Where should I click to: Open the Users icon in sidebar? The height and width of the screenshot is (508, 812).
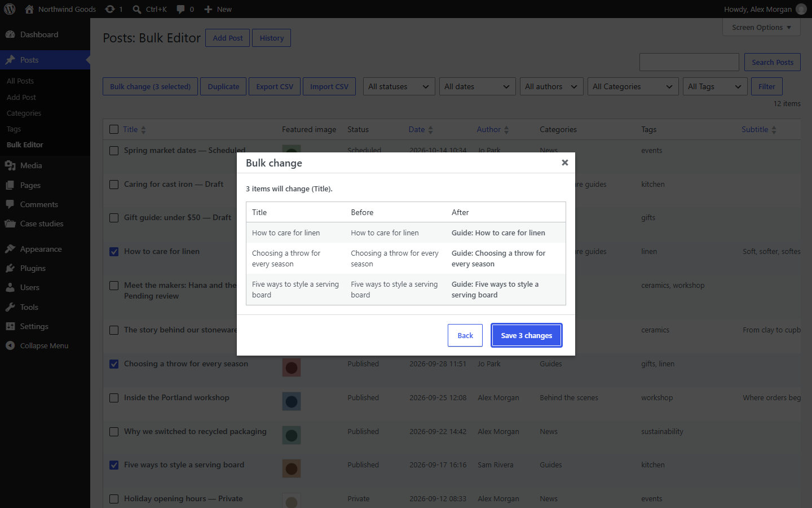pyautogui.click(x=10, y=287)
